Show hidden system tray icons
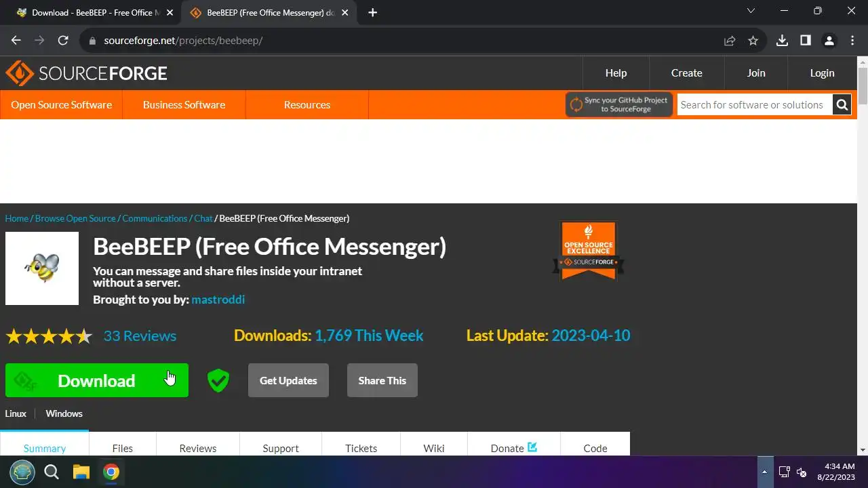The image size is (868, 488). click(765, 472)
